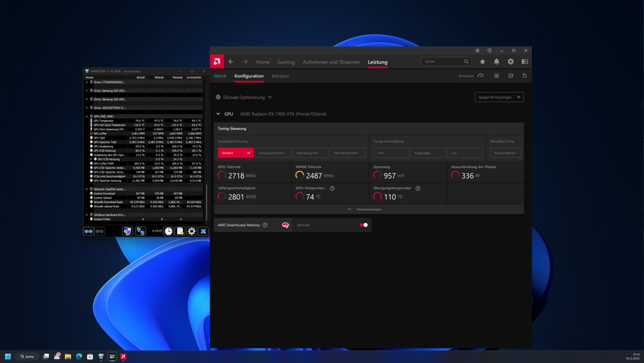
Task: Reset tuning with the undo arrow icon
Action: 525,76
